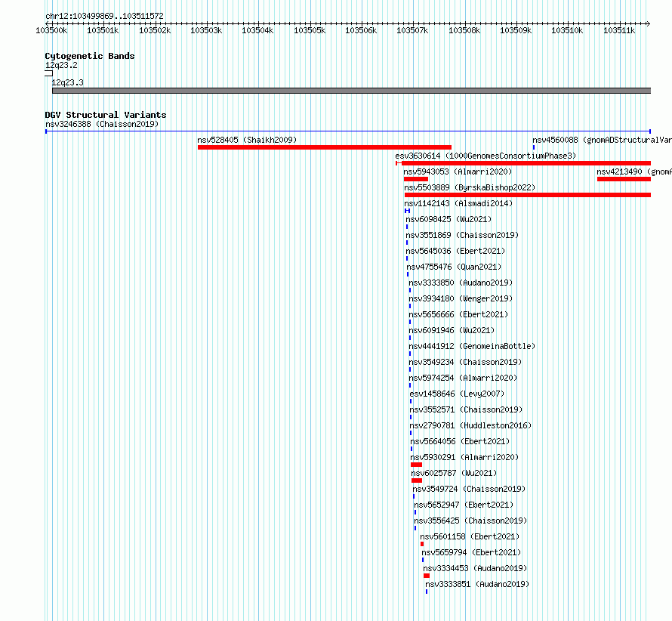Click the nsv5645036 (Ebert2021) entry
The width and height of the screenshot is (672, 621).
pyautogui.click(x=455, y=251)
